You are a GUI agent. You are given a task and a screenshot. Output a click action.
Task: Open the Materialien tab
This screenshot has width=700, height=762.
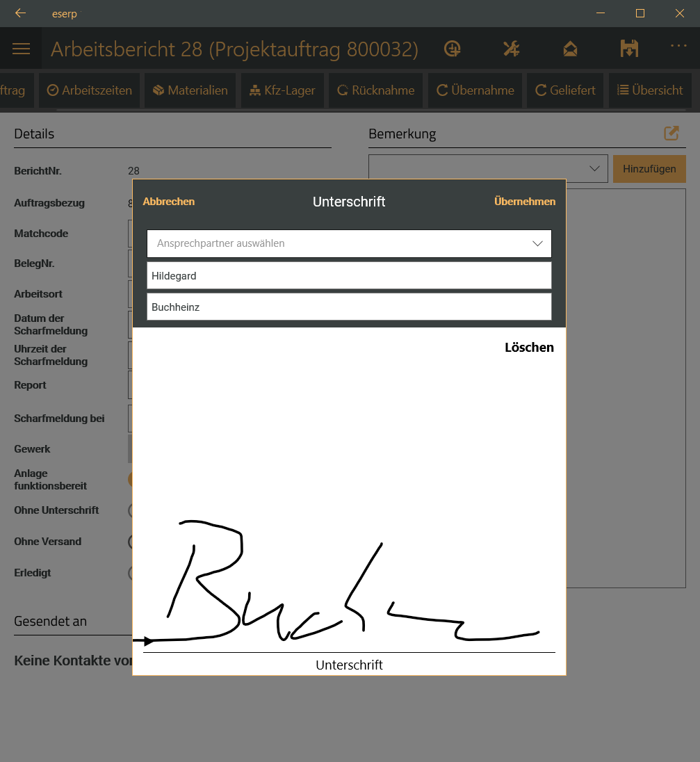(x=190, y=90)
